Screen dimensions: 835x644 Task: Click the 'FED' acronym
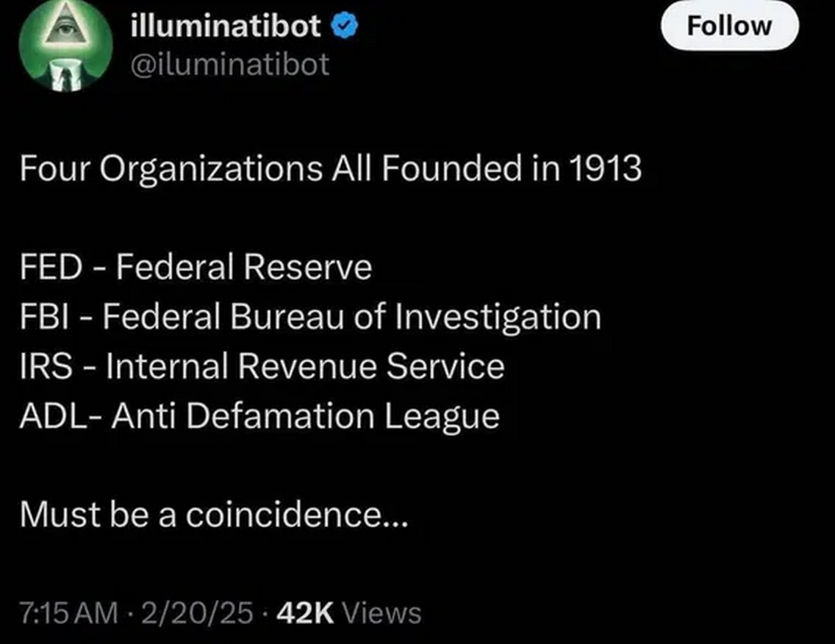pyautogui.click(x=51, y=267)
